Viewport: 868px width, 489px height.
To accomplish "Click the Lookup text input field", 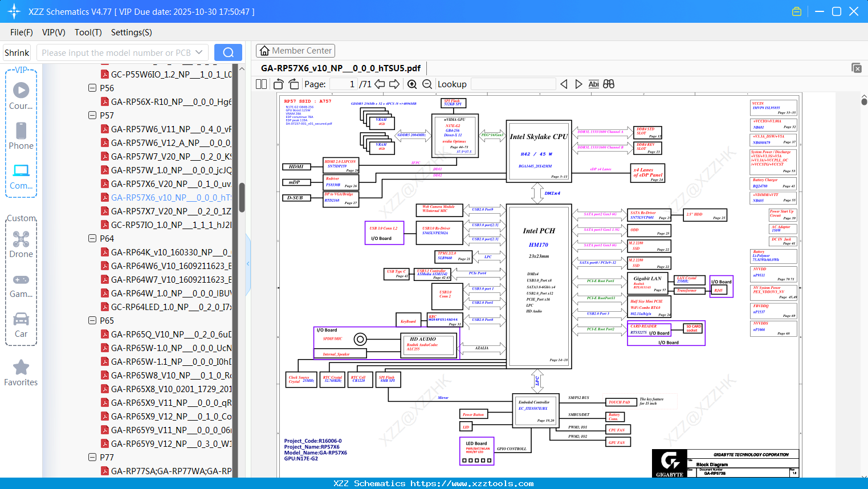I will 514,84.
